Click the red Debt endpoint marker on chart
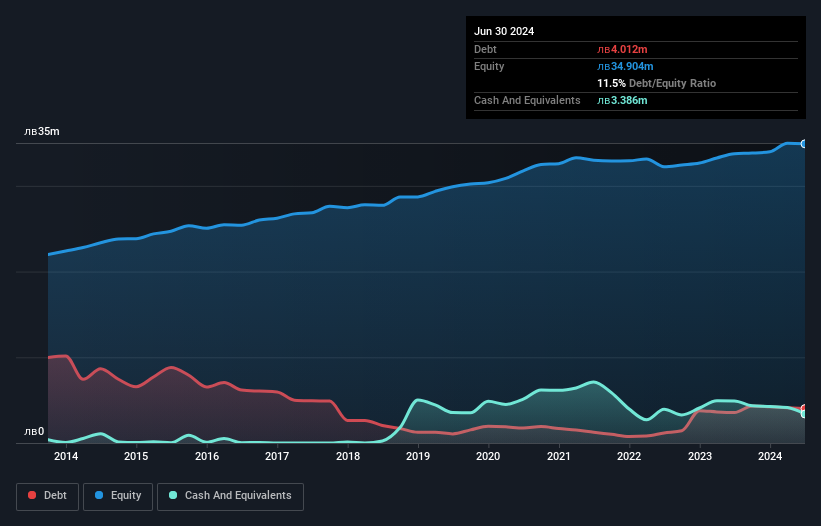The width and height of the screenshot is (821, 526). pos(804,408)
